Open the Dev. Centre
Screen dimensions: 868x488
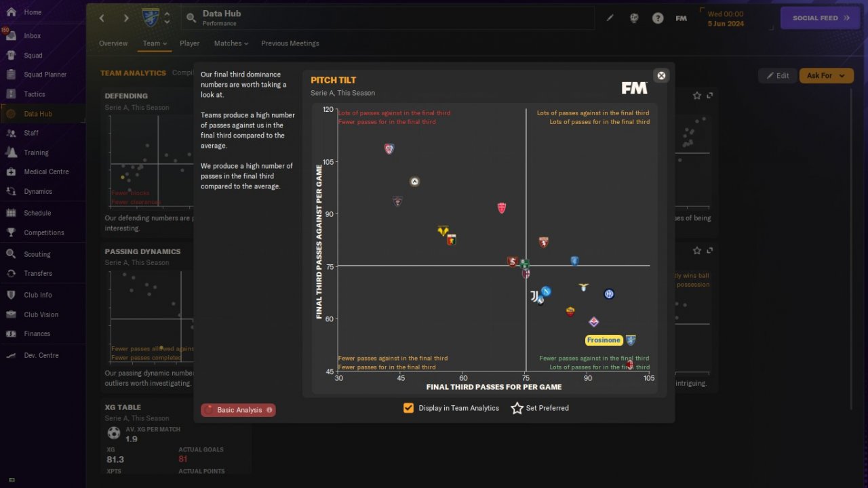pyautogui.click(x=41, y=355)
